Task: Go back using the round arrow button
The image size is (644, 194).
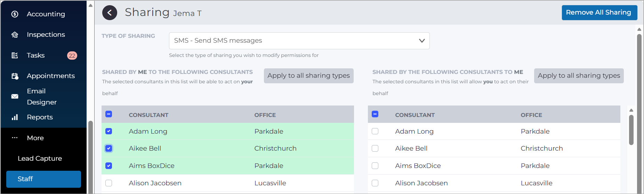Action: pyautogui.click(x=110, y=13)
